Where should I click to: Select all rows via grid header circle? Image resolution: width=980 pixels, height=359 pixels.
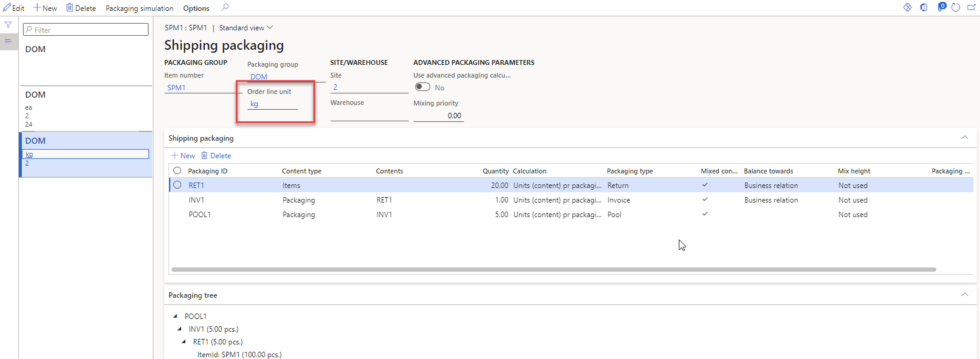(178, 171)
